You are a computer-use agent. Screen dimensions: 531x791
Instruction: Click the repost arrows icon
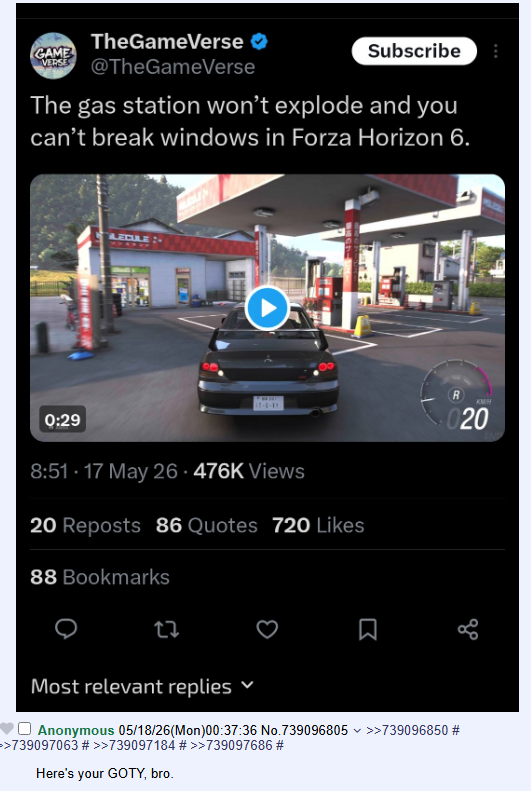(x=166, y=629)
